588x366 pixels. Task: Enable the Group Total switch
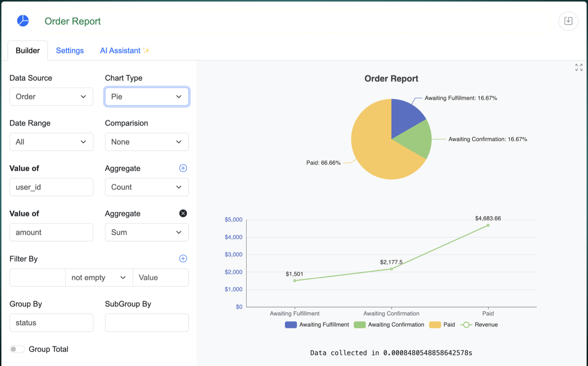click(x=17, y=349)
